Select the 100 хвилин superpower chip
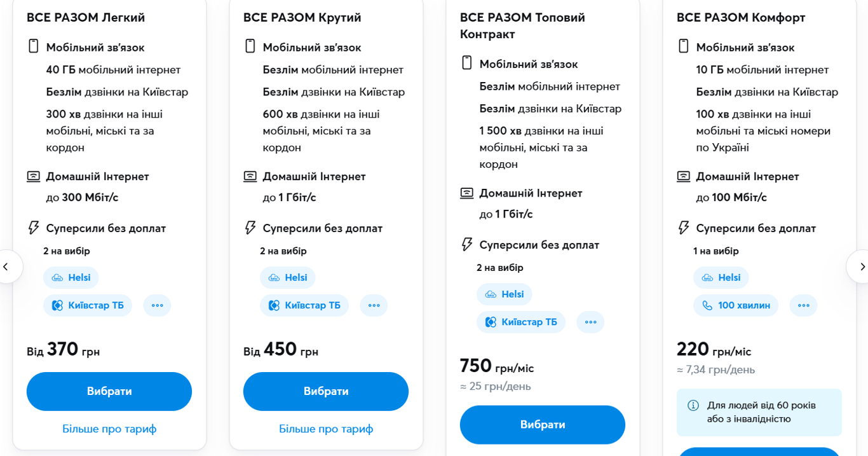The image size is (868, 456). pos(736,305)
